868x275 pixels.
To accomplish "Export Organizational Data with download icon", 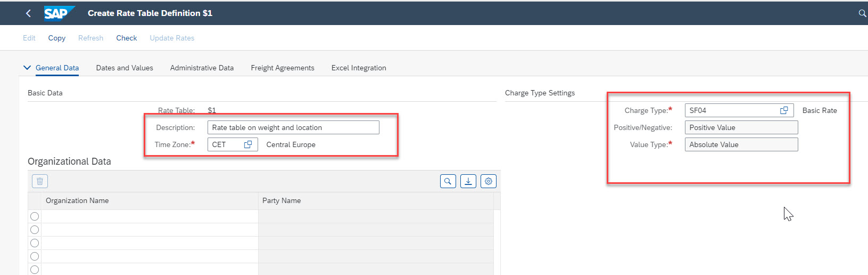I will (468, 182).
